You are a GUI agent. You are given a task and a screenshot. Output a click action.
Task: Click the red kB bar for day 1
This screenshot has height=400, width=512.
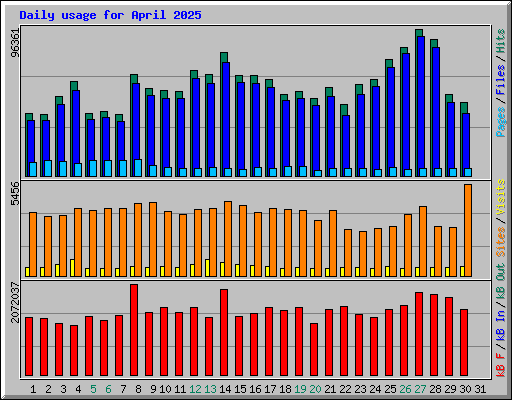(29, 347)
